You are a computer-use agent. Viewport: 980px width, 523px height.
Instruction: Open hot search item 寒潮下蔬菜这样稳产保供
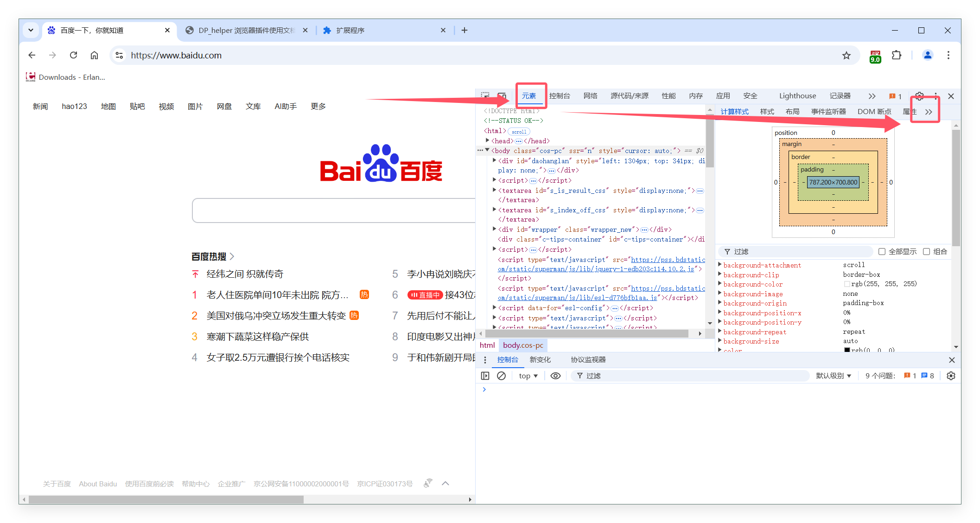click(258, 337)
